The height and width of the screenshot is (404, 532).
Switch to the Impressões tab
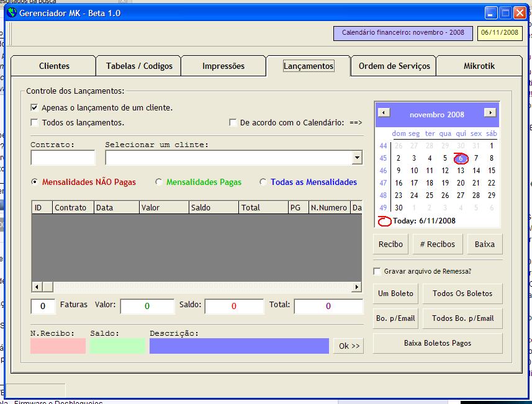click(x=223, y=66)
